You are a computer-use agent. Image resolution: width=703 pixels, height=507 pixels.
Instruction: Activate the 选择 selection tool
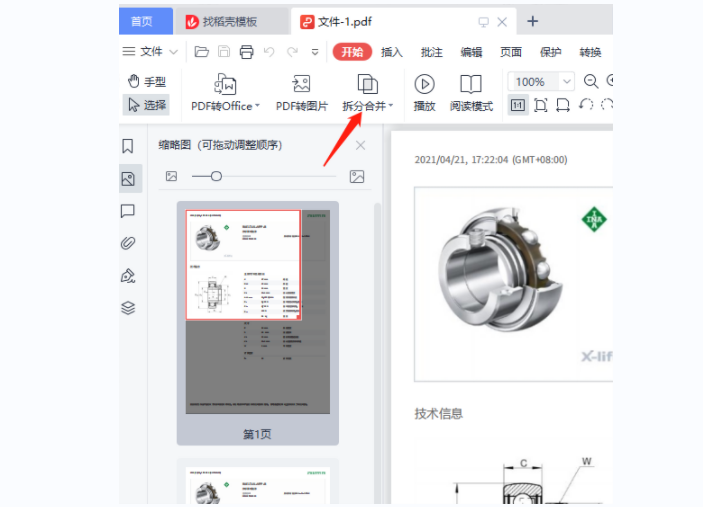pyautogui.click(x=147, y=105)
